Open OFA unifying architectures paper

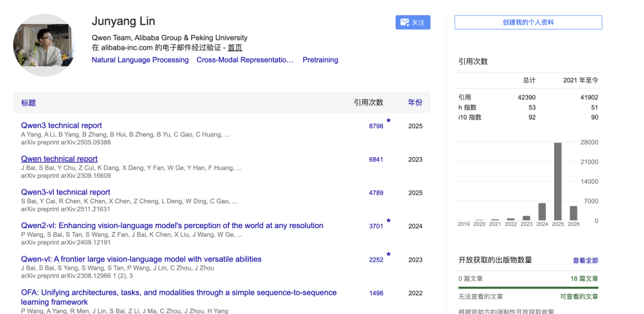(178, 297)
